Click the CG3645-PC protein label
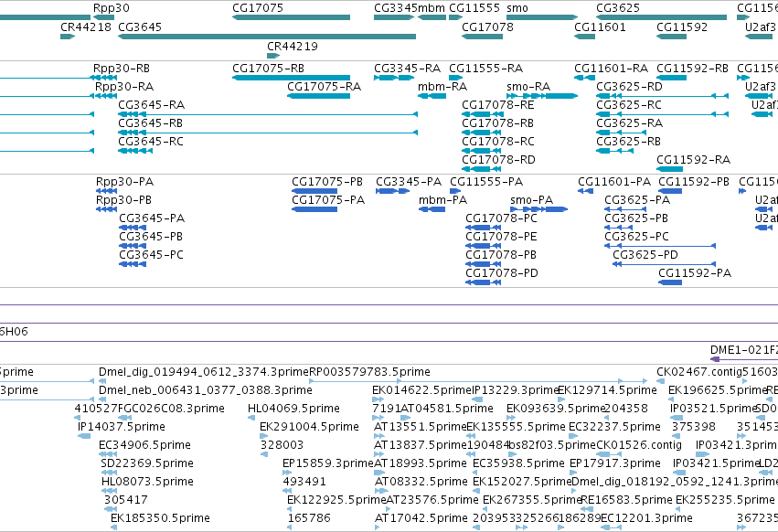 [151, 255]
